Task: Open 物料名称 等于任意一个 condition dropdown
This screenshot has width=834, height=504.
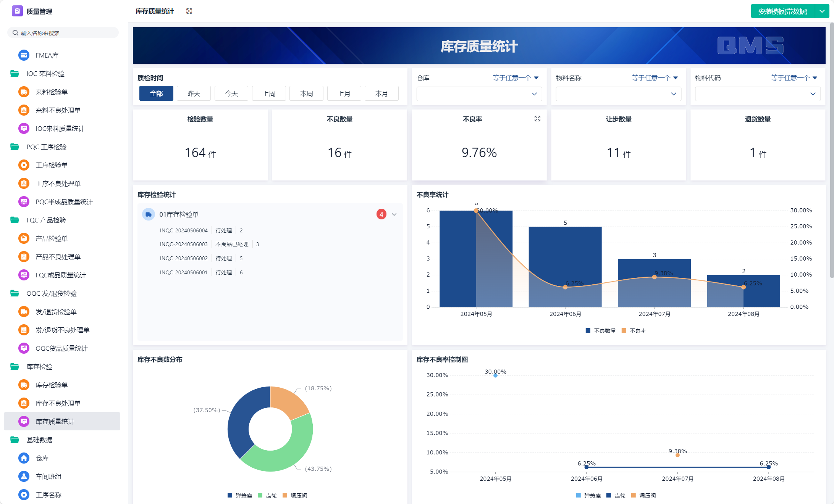Action: [655, 78]
